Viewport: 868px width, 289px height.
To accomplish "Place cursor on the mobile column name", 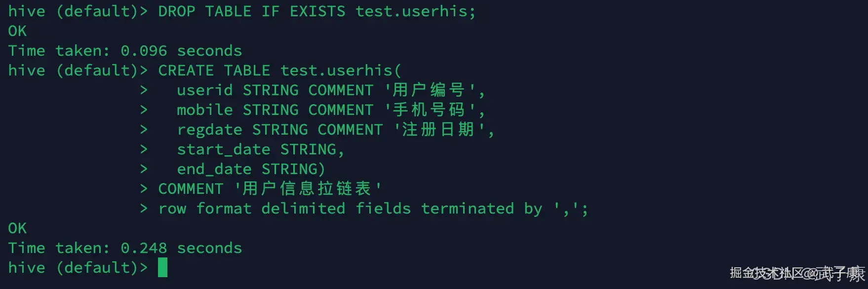I will [204, 110].
